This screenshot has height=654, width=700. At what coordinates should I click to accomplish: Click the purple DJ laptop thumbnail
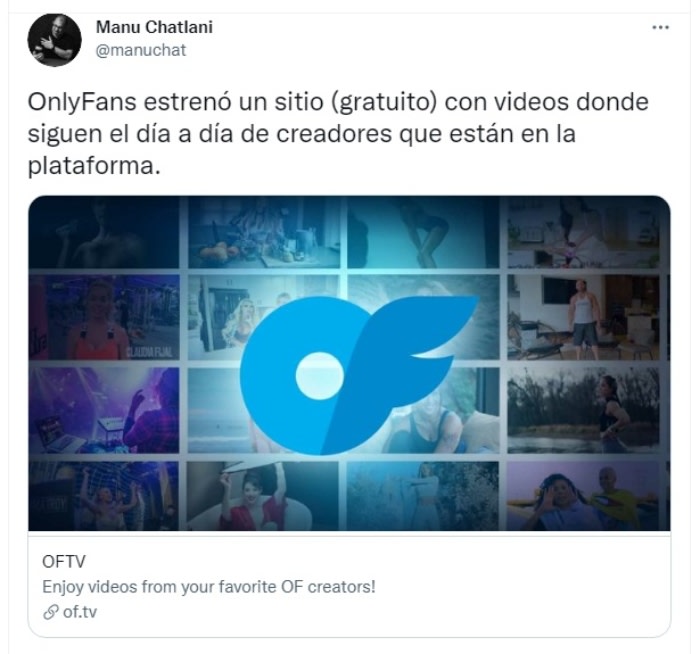pyautogui.click(x=104, y=411)
